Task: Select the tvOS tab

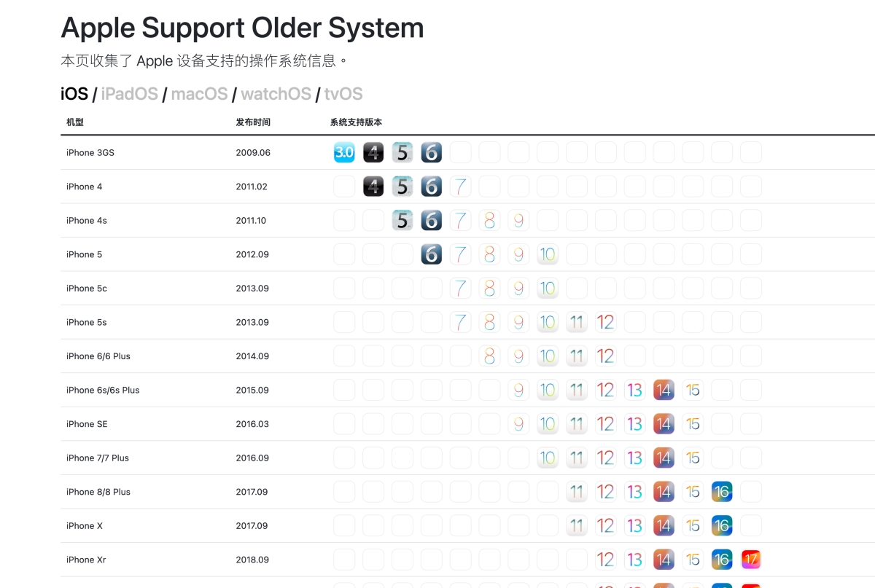Action: [x=343, y=94]
